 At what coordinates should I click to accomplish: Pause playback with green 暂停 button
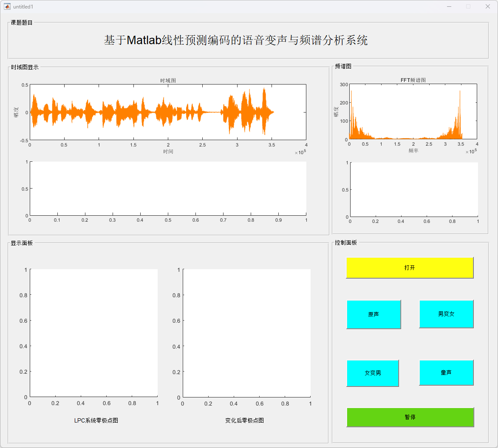click(x=410, y=417)
